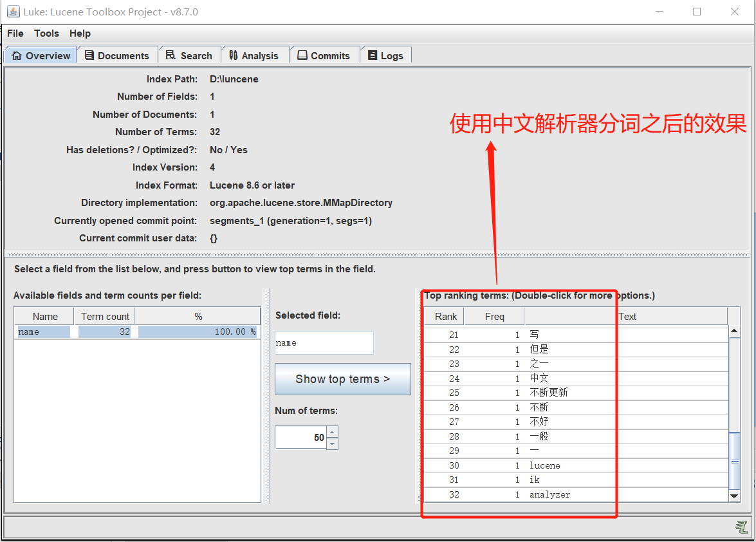Select term row '不断更新'
756x542 pixels.
(x=576, y=393)
